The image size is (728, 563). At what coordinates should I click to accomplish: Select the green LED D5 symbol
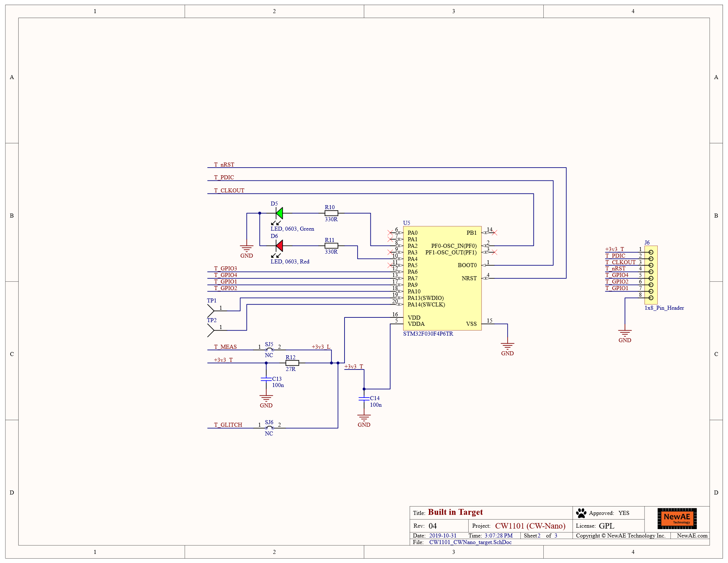(x=279, y=214)
